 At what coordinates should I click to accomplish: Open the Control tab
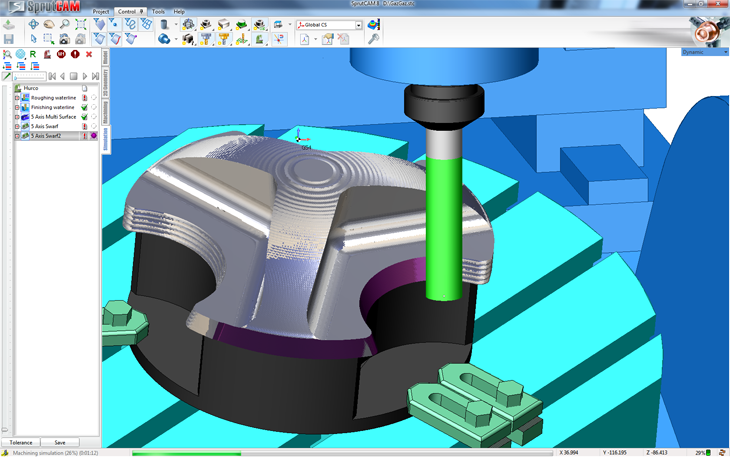(x=130, y=12)
